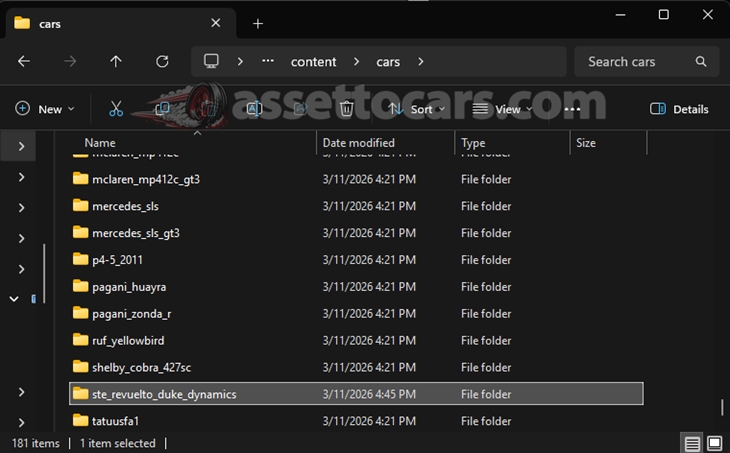Open the View dropdown menu

click(x=502, y=109)
